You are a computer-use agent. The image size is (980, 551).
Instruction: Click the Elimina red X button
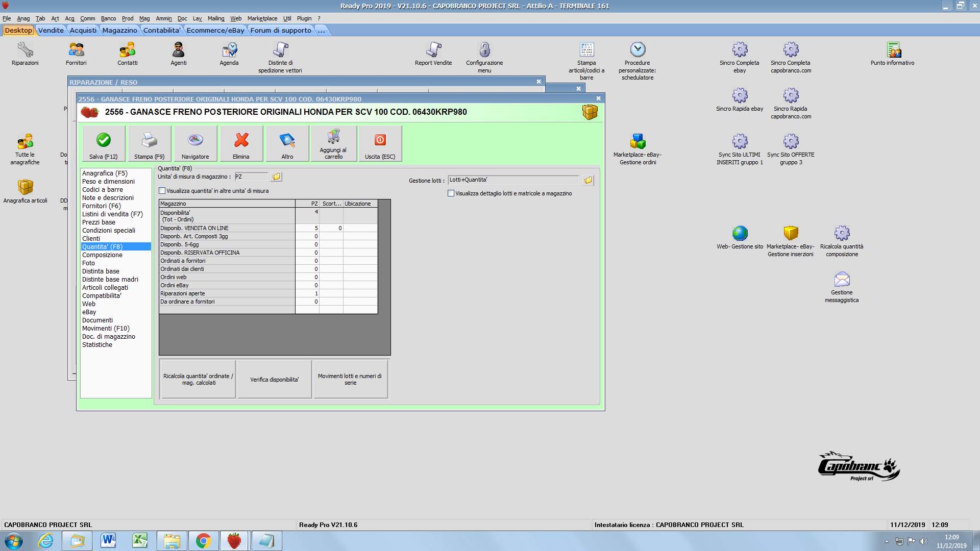241,144
